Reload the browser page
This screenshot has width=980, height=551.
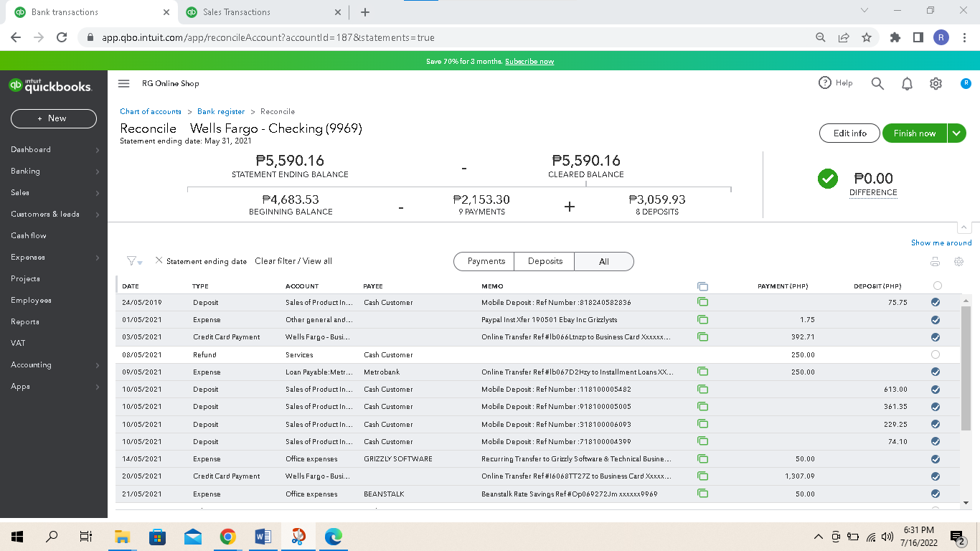[x=62, y=37]
